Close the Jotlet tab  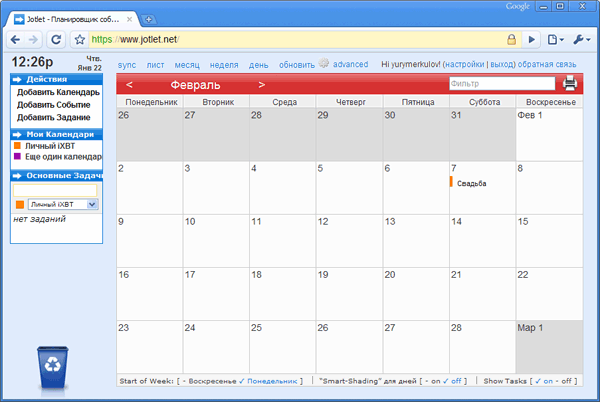[129, 19]
